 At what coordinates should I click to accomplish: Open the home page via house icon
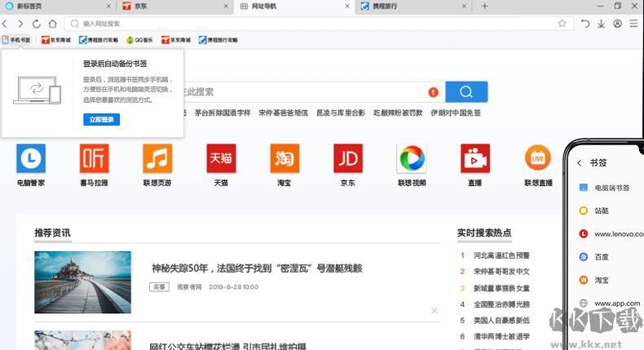tap(52, 24)
